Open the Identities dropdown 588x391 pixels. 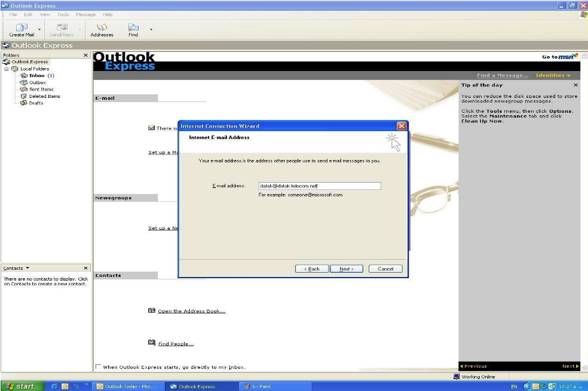pos(553,75)
